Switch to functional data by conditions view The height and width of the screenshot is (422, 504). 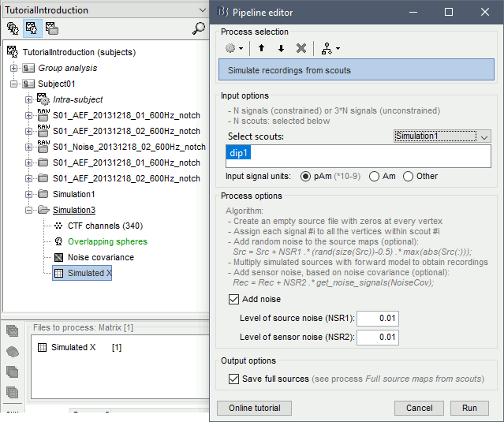[x=51, y=28]
